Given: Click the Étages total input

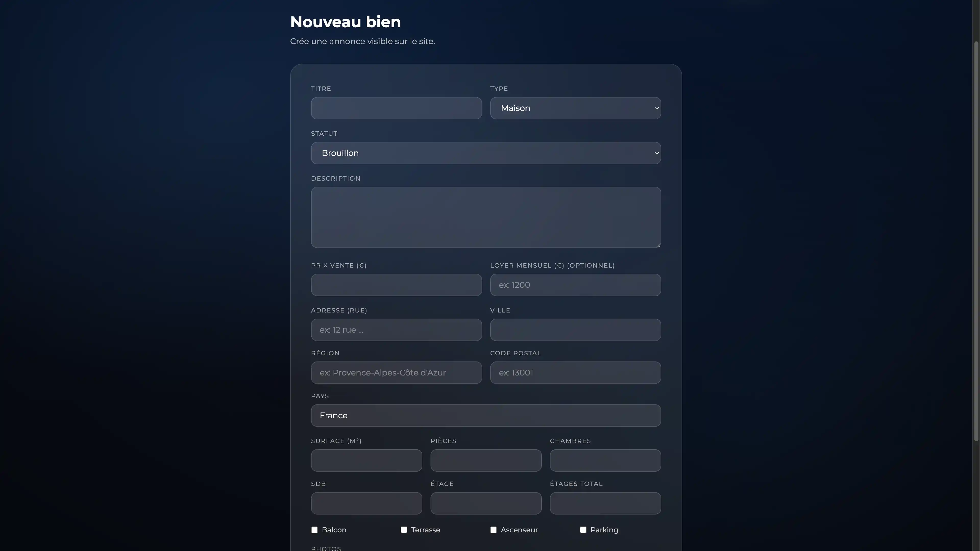Looking at the screenshot, I should click(605, 503).
